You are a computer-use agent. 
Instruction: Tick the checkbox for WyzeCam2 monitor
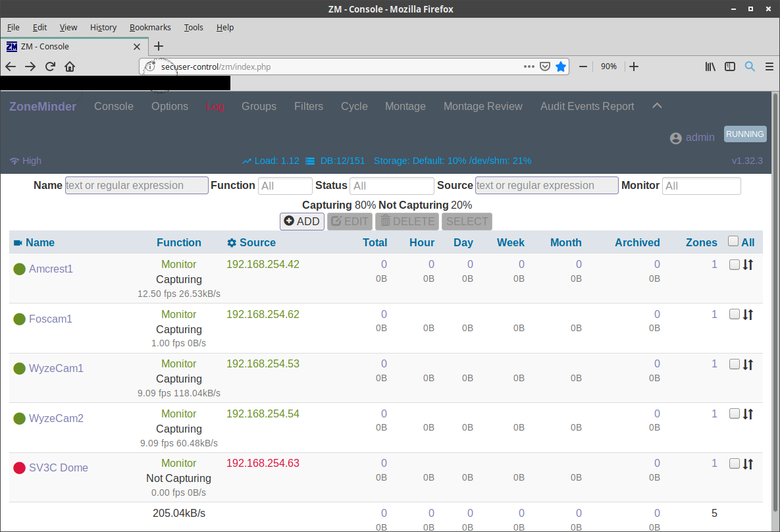click(734, 413)
